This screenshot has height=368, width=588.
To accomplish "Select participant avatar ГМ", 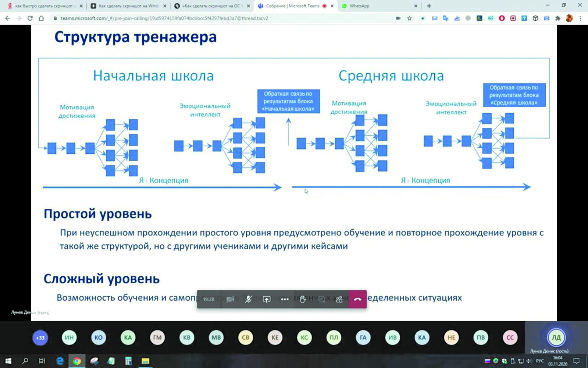I will (157, 337).
